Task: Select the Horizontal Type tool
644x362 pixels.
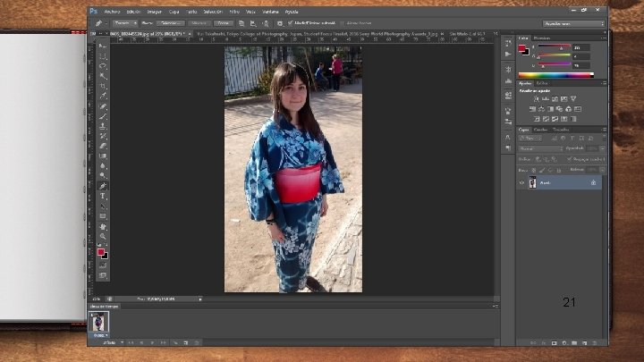Action: pos(103,196)
